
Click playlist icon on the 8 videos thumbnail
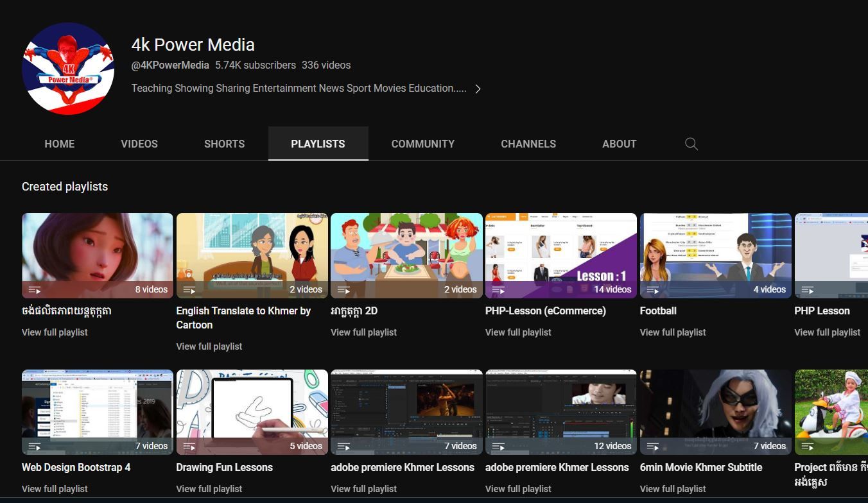tap(35, 290)
